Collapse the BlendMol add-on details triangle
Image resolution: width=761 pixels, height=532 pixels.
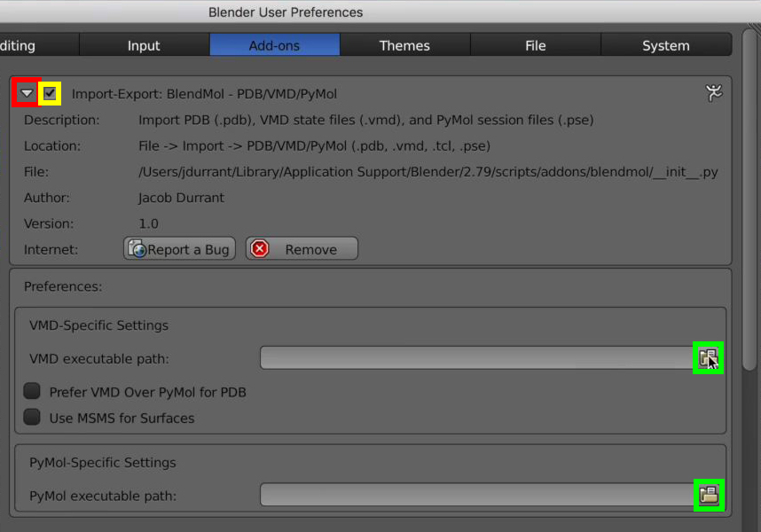click(27, 92)
